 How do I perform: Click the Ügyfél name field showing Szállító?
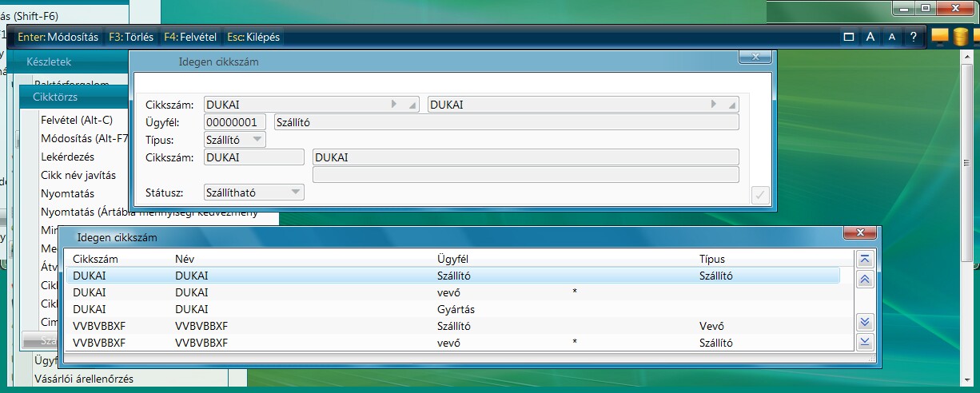(506, 122)
